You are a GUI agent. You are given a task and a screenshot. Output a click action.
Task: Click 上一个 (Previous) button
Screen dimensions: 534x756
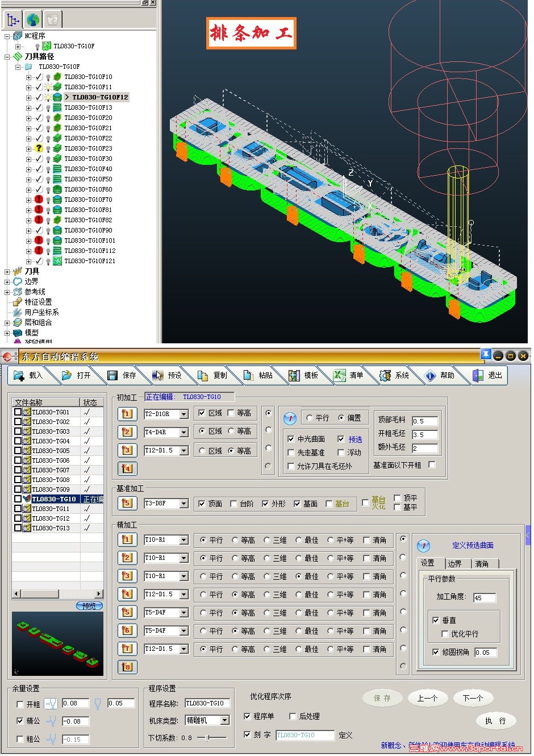click(x=428, y=698)
